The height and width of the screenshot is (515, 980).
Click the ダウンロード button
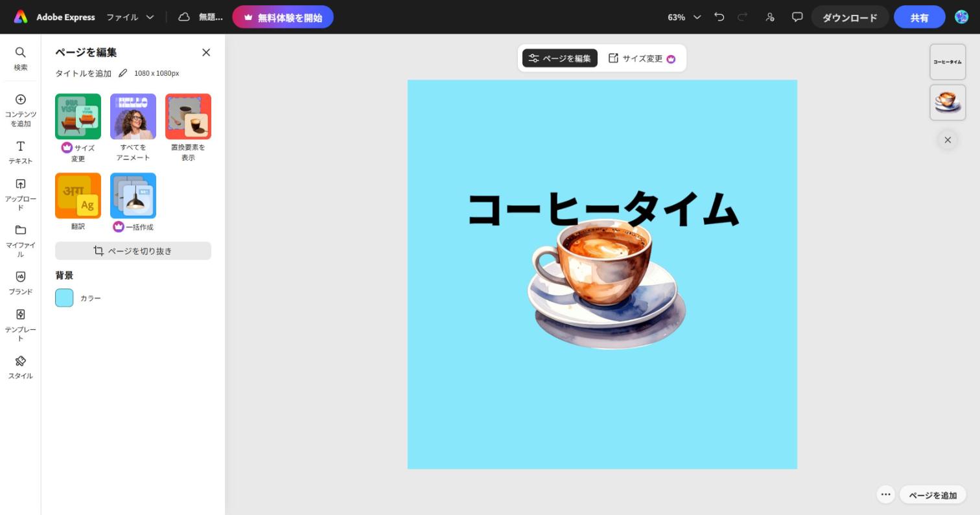coord(850,17)
